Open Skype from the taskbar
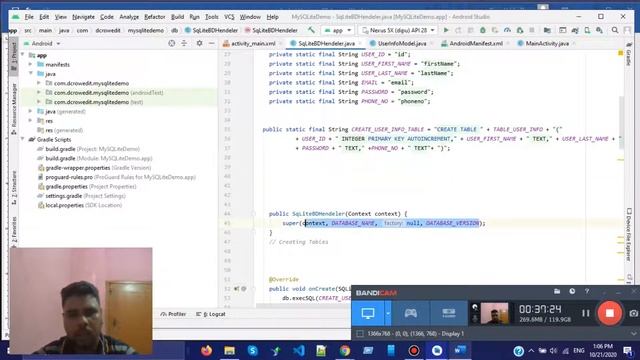The width and height of the screenshot is (640, 360). (252, 350)
